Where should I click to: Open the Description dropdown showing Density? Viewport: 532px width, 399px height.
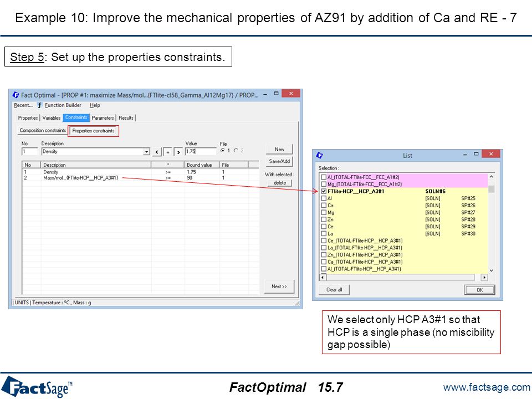click(x=146, y=152)
